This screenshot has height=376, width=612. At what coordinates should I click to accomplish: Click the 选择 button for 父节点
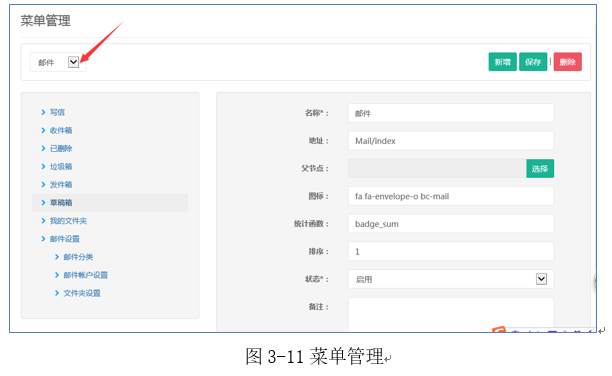coord(540,168)
